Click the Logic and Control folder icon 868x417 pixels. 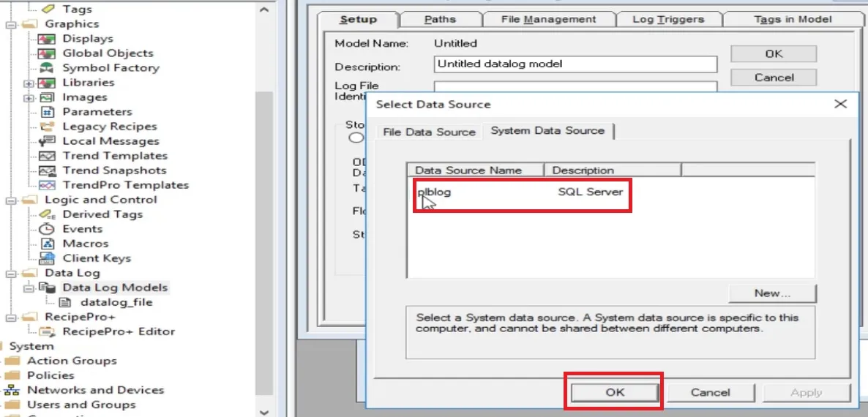(x=30, y=200)
